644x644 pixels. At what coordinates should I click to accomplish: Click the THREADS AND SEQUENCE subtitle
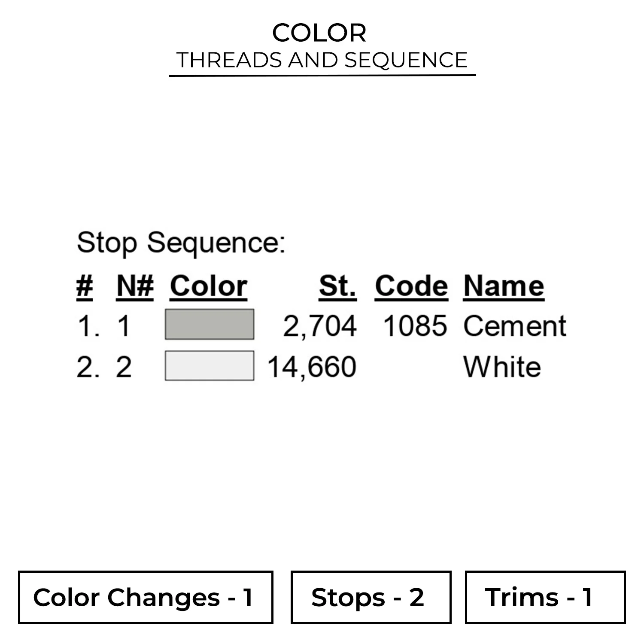click(322, 60)
